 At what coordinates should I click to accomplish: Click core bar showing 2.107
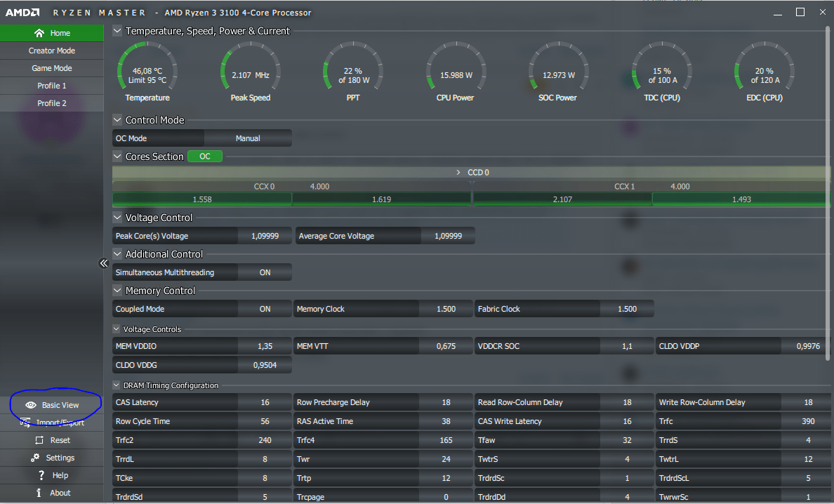point(562,199)
